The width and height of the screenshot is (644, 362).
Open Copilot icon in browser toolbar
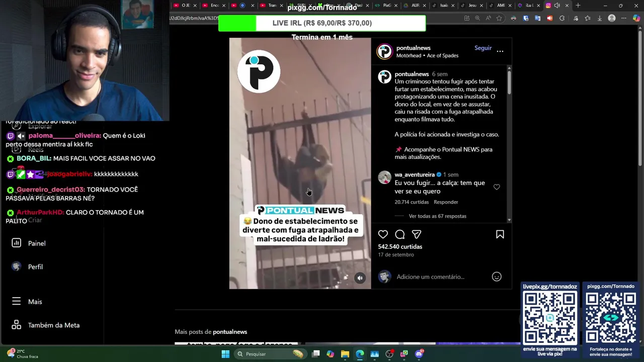point(636,18)
